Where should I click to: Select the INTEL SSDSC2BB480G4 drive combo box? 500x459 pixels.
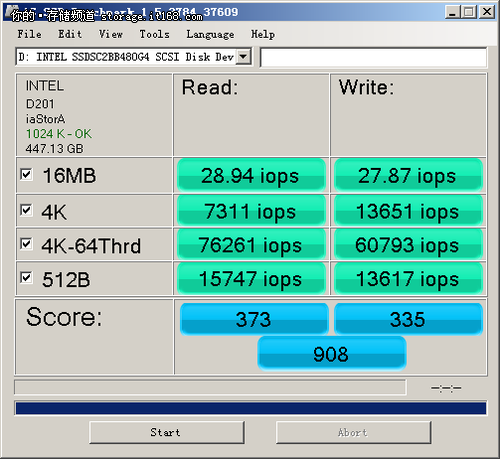point(133,57)
